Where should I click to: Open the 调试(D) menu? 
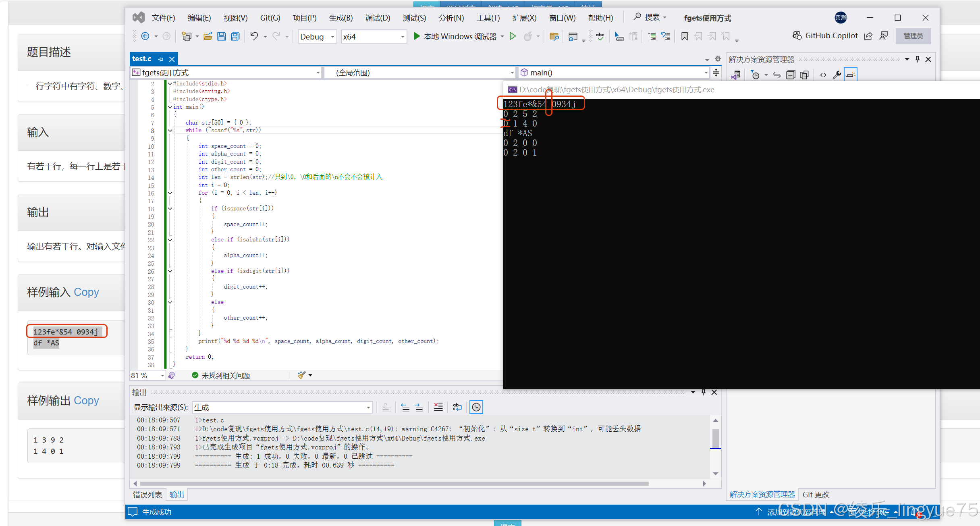(x=377, y=18)
